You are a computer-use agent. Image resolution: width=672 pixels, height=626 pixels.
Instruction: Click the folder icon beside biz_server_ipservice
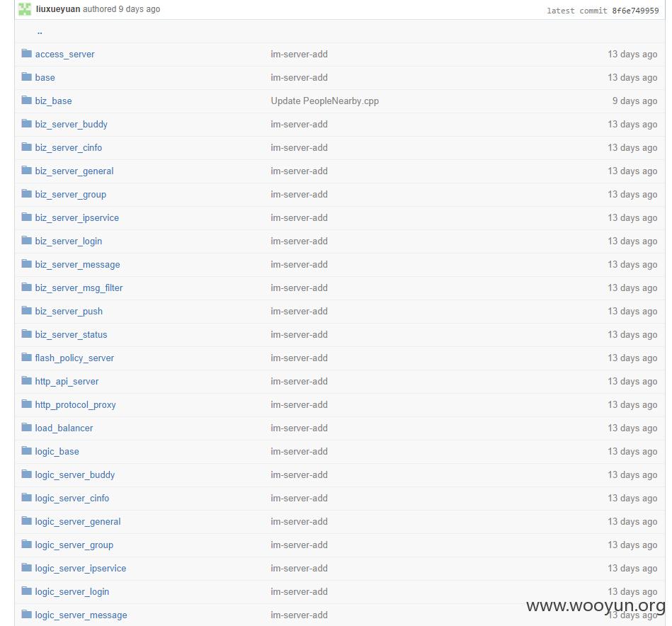pyautogui.click(x=27, y=217)
